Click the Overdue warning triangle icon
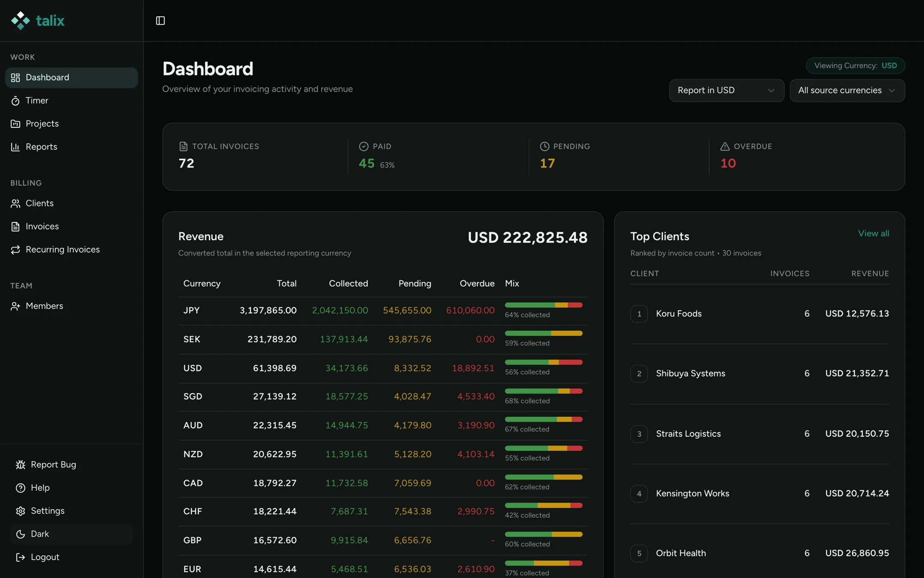Screen dimensions: 924x578 click(725, 146)
